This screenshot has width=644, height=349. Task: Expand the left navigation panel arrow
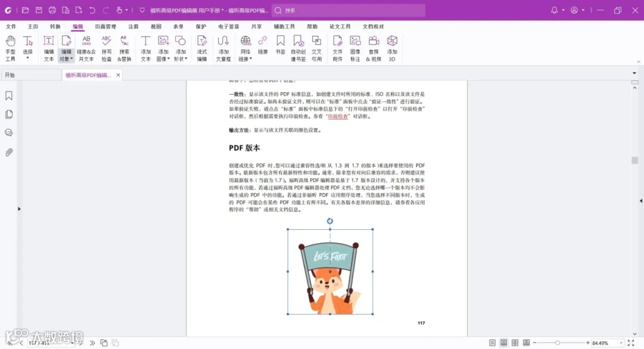19,208
